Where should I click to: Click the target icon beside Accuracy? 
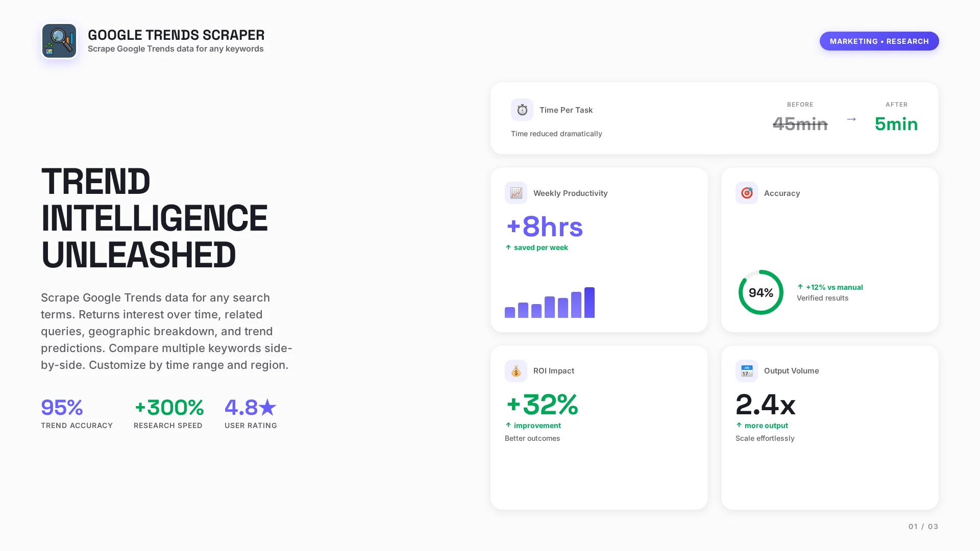746,193
